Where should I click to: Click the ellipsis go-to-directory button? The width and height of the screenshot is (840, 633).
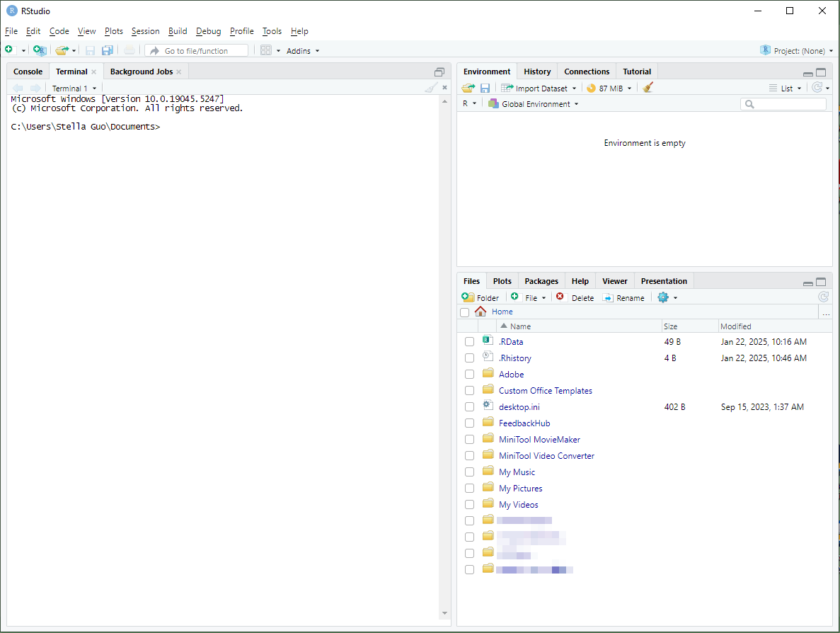(826, 313)
